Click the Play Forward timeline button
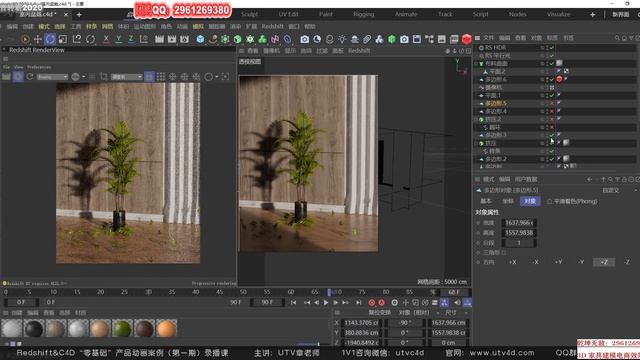This screenshot has height=360, width=640. [326, 303]
